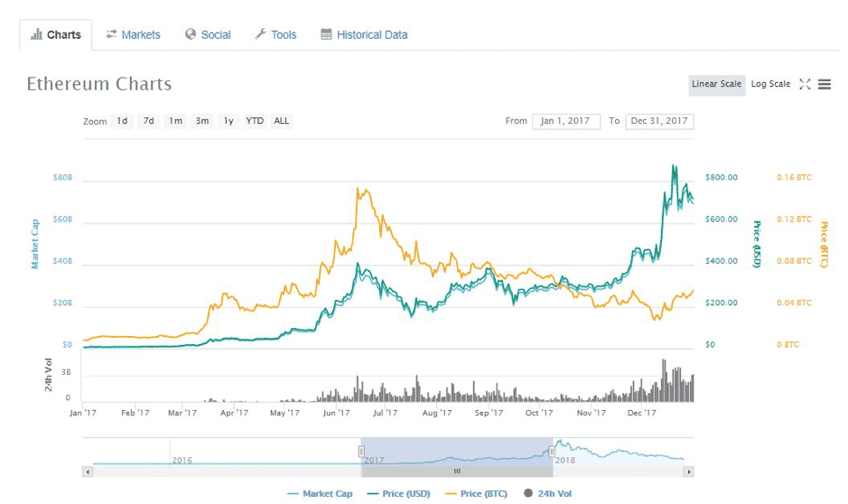Click the Sep '17 axis label
This screenshot has height=504, width=848.
489,413
